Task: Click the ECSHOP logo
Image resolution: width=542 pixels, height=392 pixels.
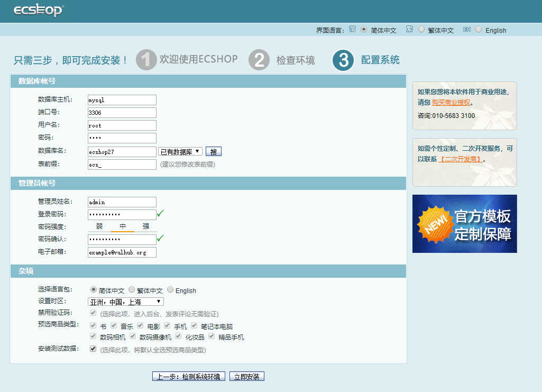Action: pyautogui.click(x=39, y=10)
